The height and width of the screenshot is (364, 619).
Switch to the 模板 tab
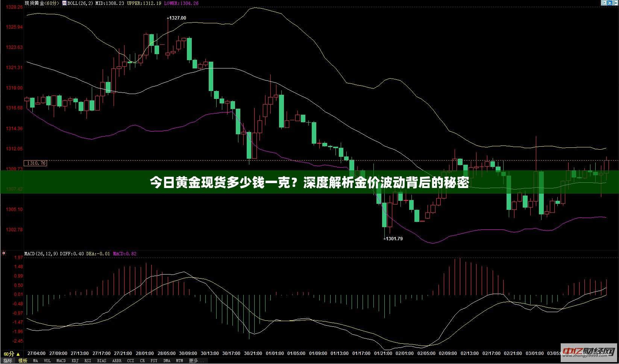(x=23, y=361)
